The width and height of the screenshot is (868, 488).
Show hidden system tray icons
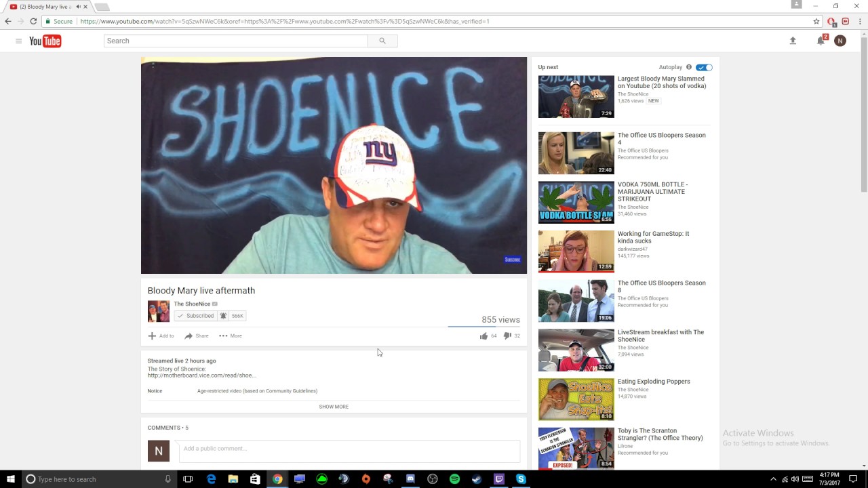click(773, 479)
